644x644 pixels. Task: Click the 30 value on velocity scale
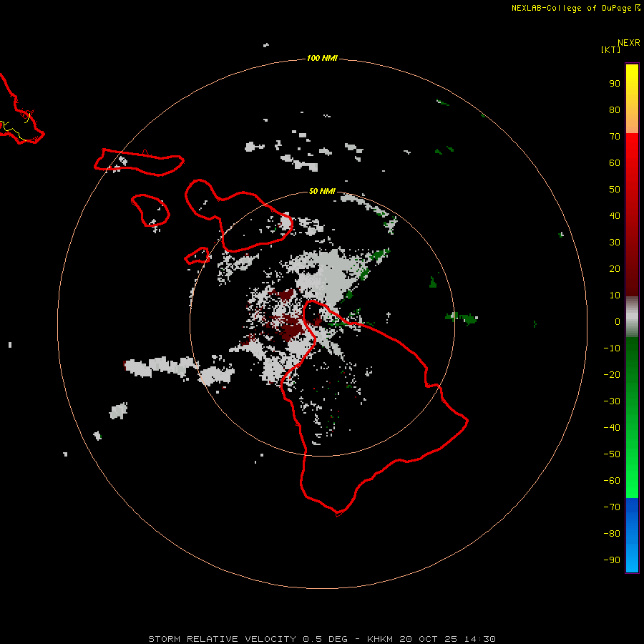tap(615, 243)
